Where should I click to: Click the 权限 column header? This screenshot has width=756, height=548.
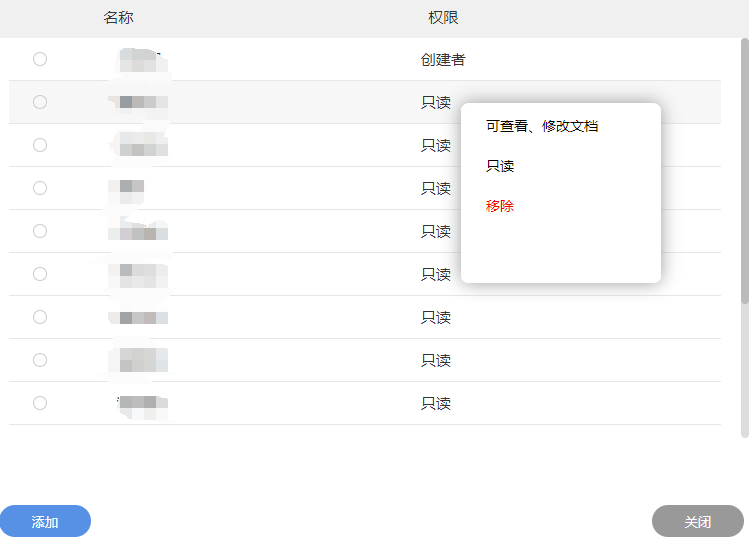click(x=443, y=18)
